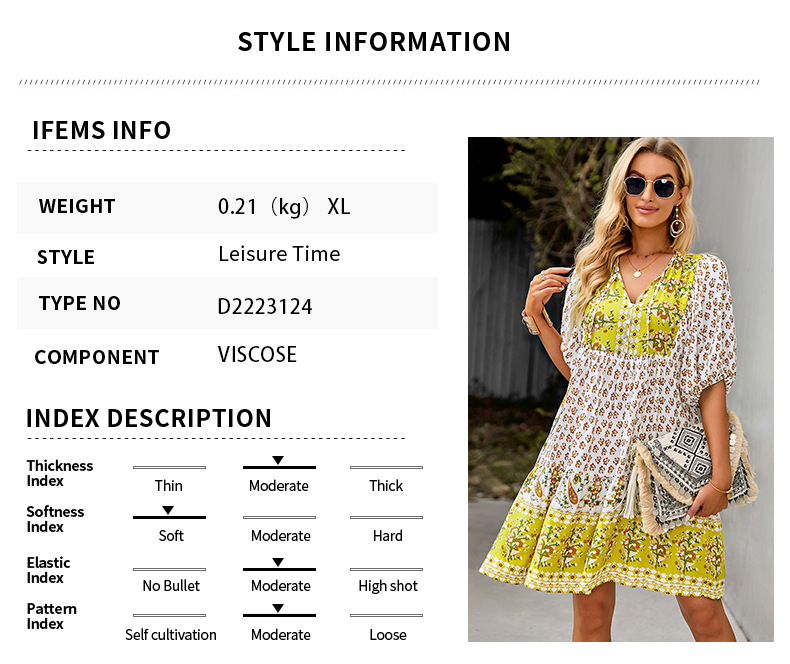Viewport: 790px width, 664px height.
Task: Click the Moderate option in Pattern row
Action: tap(281, 635)
